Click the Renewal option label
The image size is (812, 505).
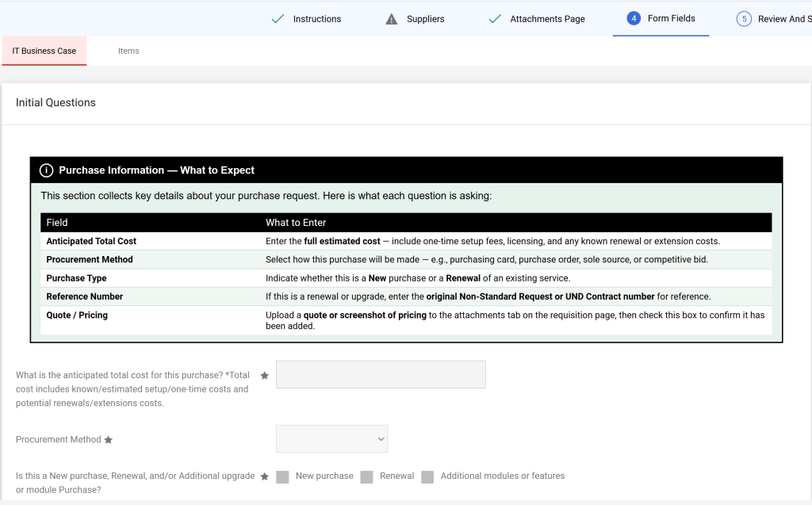[x=396, y=476]
